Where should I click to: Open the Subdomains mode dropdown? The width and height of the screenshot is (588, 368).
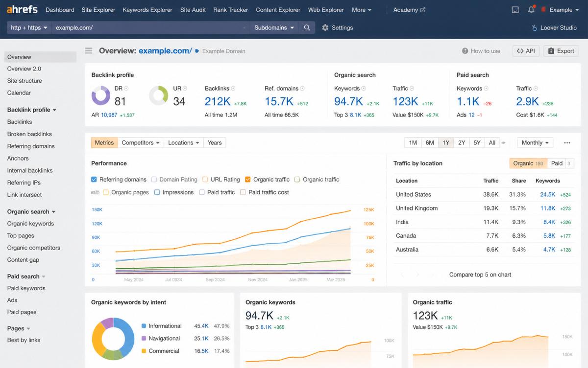pos(274,28)
